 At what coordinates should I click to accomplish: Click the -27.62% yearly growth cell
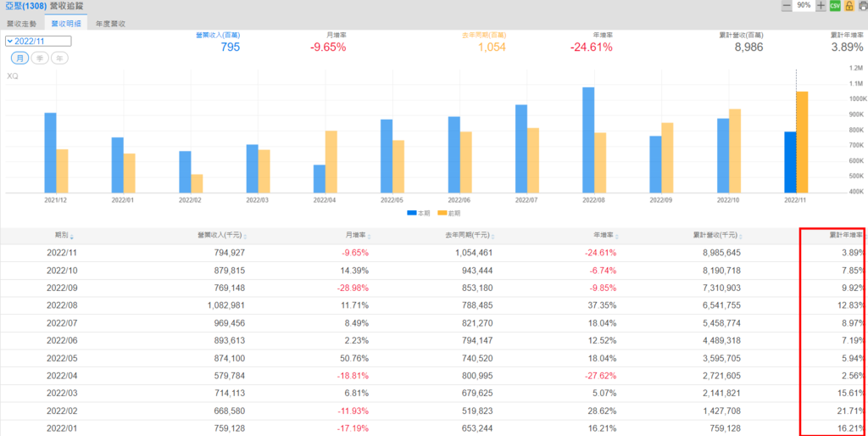coord(603,376)
